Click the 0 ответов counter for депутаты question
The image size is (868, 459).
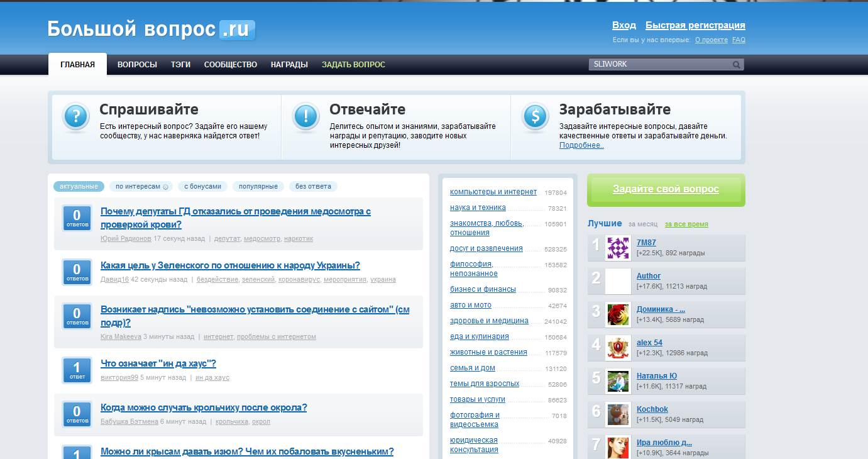[x=77, y=218]
